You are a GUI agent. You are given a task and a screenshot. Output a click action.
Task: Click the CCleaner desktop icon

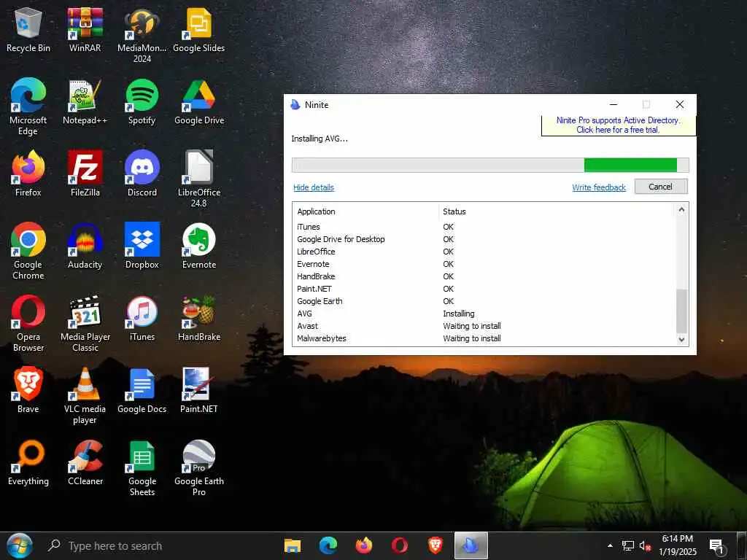[x=85, y=463]
